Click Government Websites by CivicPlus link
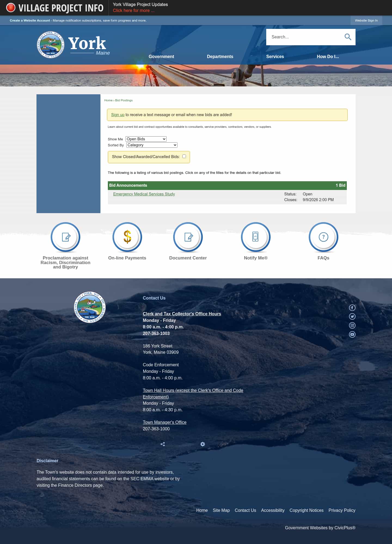The width and height of the screenshot is (392, 544). point(320,528)
